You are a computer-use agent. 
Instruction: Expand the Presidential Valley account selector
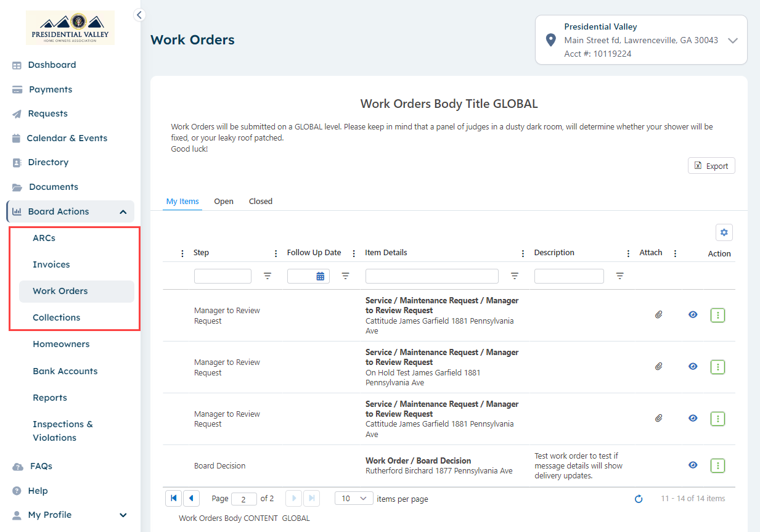[732, 41]
